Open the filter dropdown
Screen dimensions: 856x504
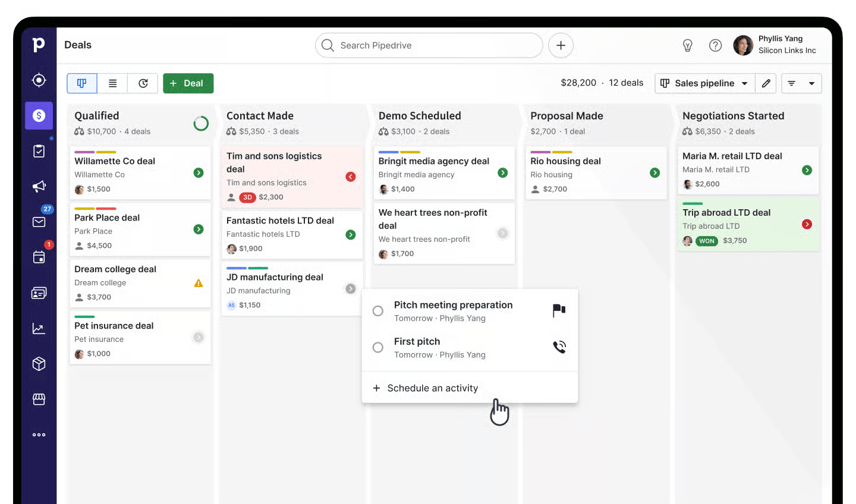click(801, 83)
